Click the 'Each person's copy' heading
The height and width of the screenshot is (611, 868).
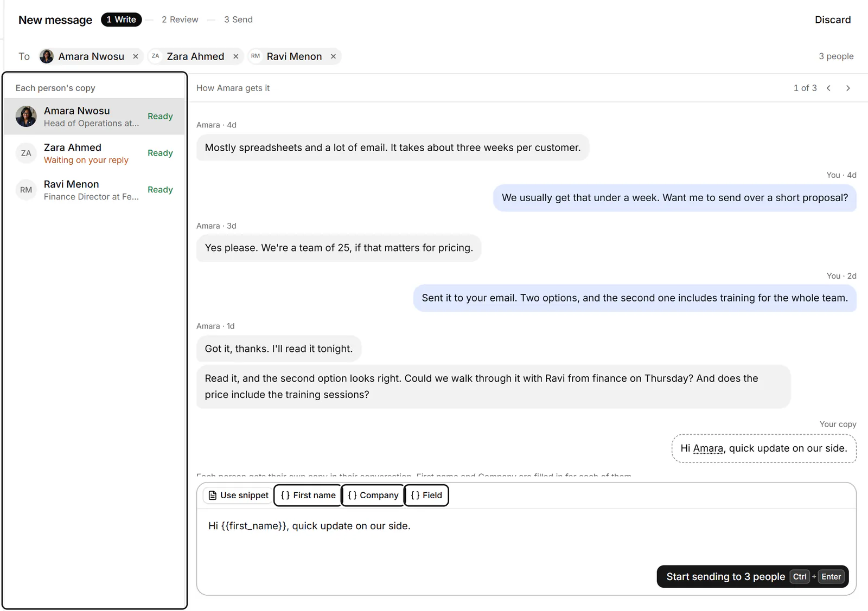(x=55, y=88)
